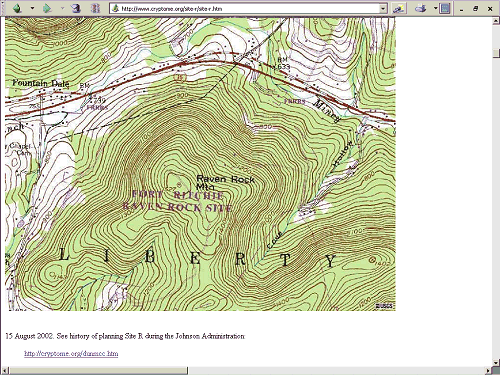Viewport: 500px width, 375px height.
Task: Go back using the green back arrow
Action: (17, 8)
